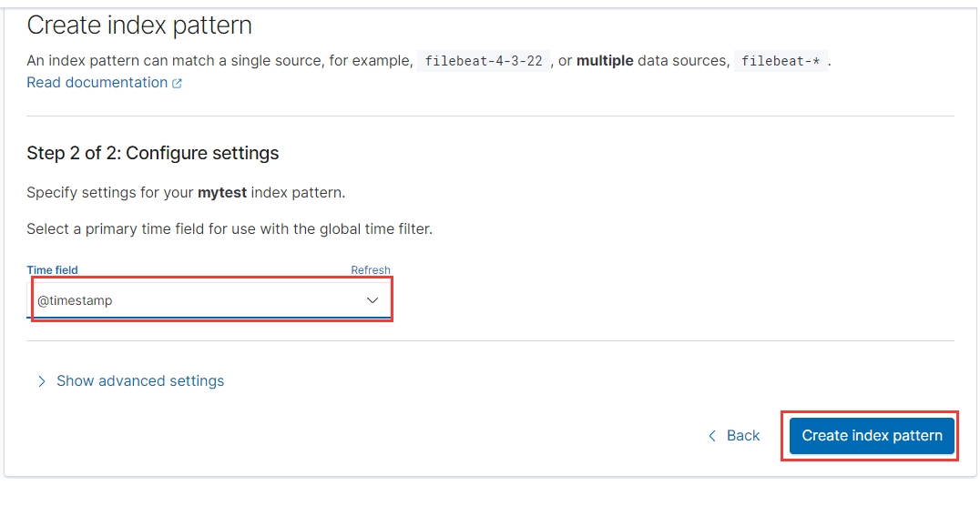The image size is (980, 516).
Task: Click the primary time field instruction text
Action: (230, 229)
